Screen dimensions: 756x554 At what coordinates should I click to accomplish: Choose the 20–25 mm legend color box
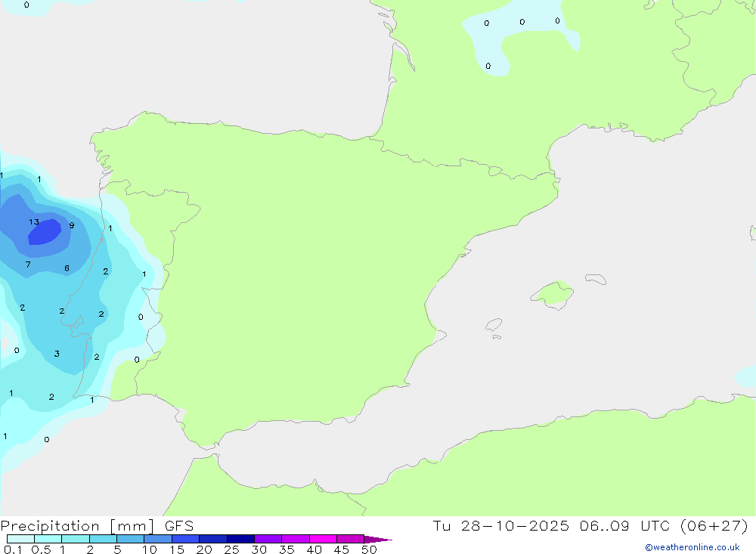coord(212,539)
